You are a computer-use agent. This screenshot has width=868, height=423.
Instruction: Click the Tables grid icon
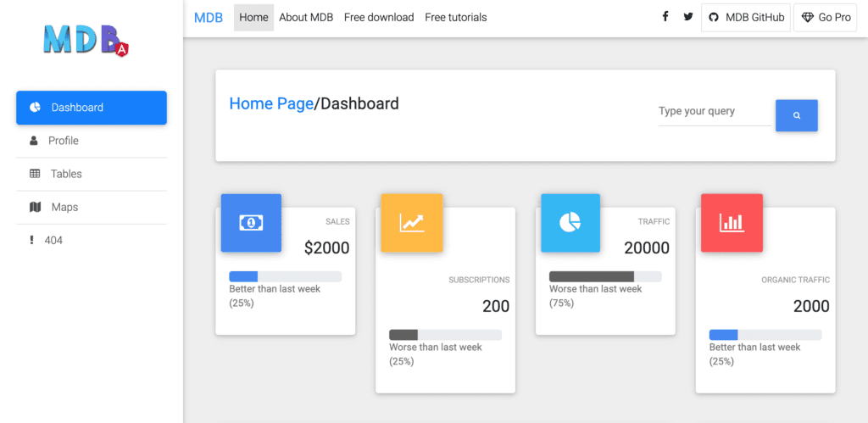tap(35, 174)
